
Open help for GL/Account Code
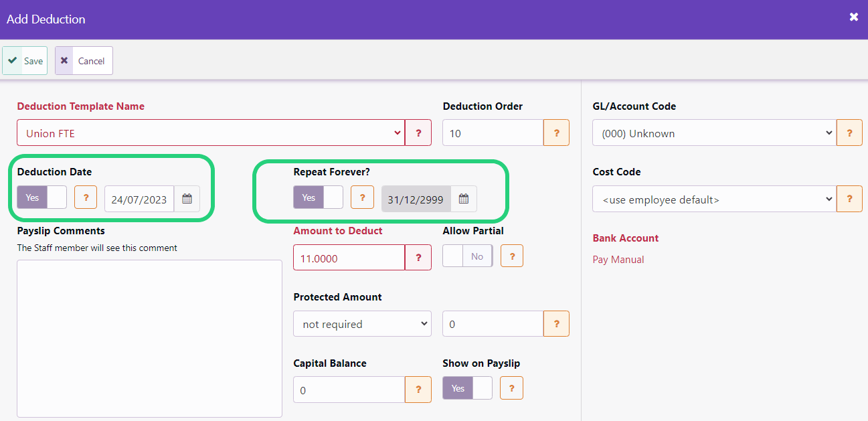click(x=850, y=133)
